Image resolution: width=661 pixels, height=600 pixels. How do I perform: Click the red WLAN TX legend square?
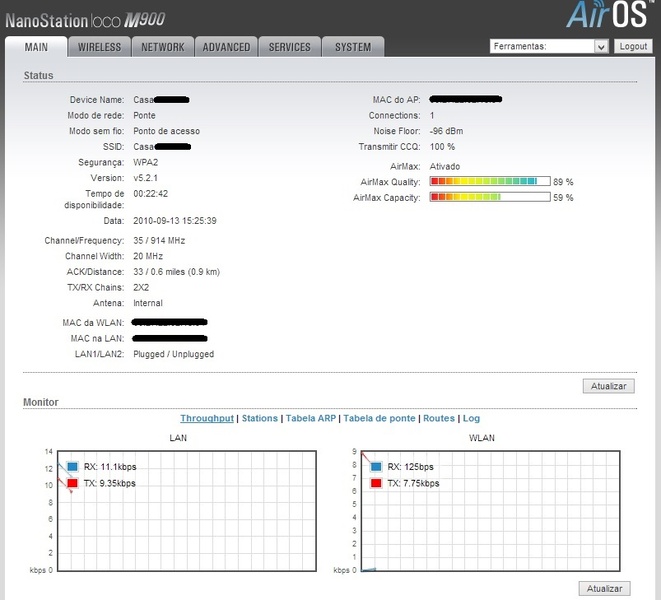[x=376, y=483]
